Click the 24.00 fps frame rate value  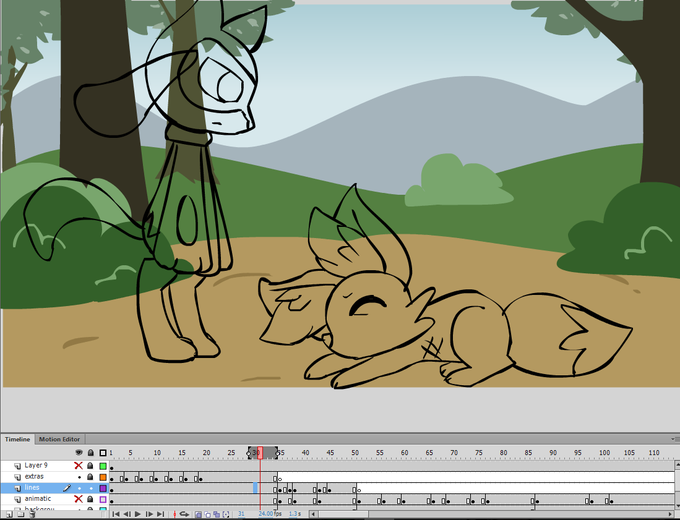266,514
